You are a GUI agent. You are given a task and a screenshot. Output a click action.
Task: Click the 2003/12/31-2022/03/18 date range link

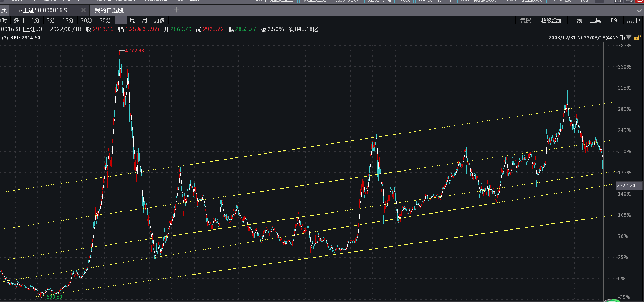pos(587,38)
